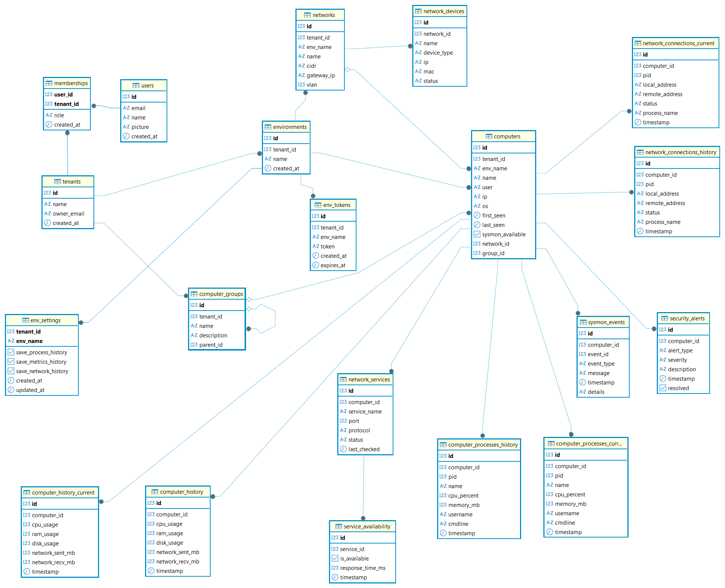This screenshot has width=725, height=588.
Task: Click picture column in users
Action: click(x=140, y=127)
